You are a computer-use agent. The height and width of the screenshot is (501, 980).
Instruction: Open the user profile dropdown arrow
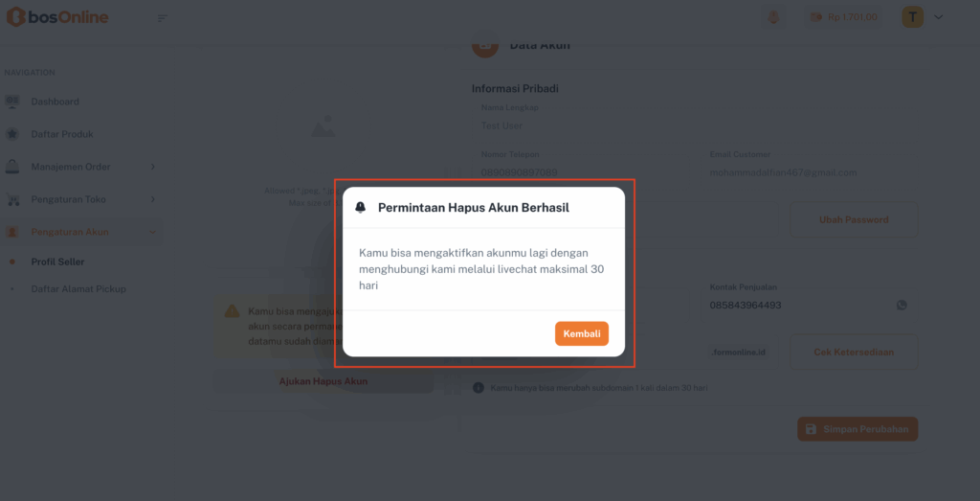[938, 17]
